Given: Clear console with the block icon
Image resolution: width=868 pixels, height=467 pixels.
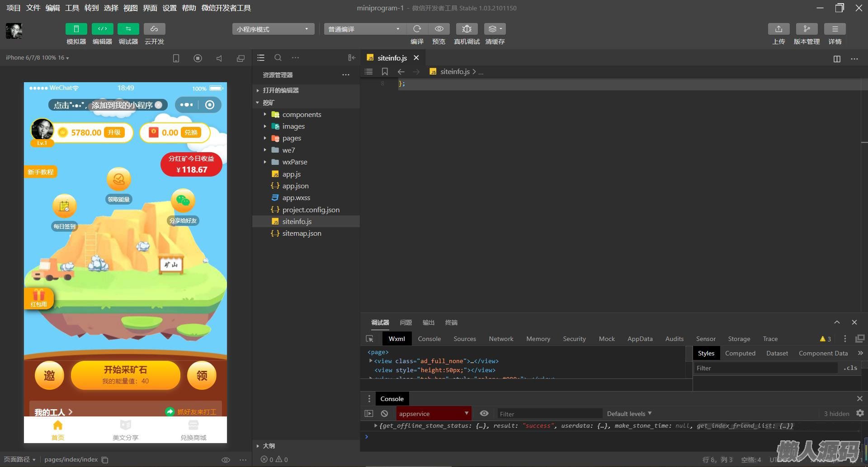Looking at the screenshot, I should coord(384,413).
